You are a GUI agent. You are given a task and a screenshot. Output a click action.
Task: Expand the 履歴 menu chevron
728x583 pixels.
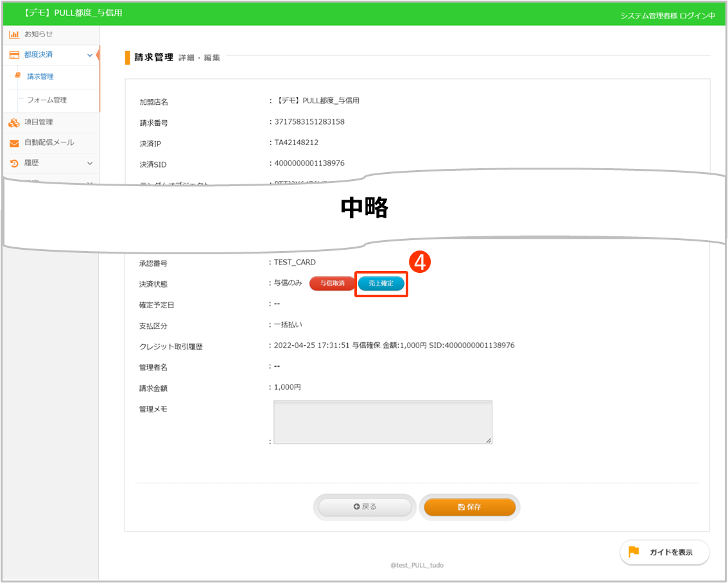pyautogui.click(x=91, y=163)
